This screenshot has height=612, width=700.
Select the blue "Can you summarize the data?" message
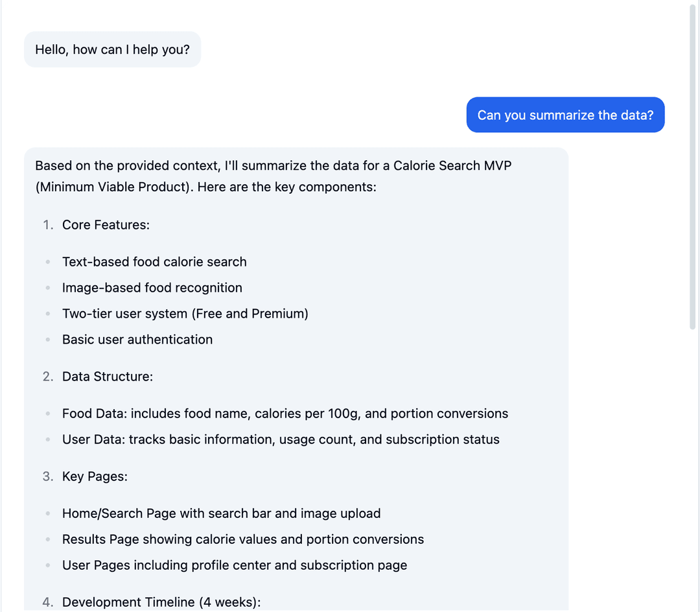click(565, 115)
